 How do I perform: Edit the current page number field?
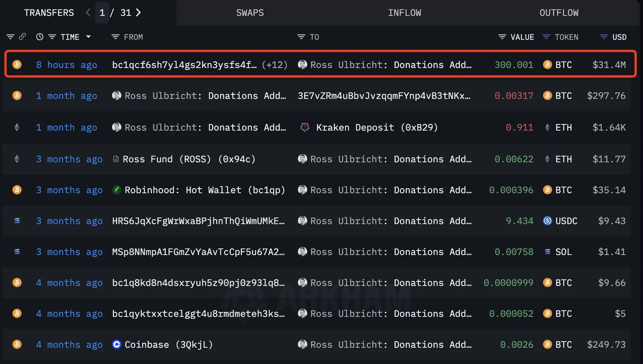[x=102, y=13]
